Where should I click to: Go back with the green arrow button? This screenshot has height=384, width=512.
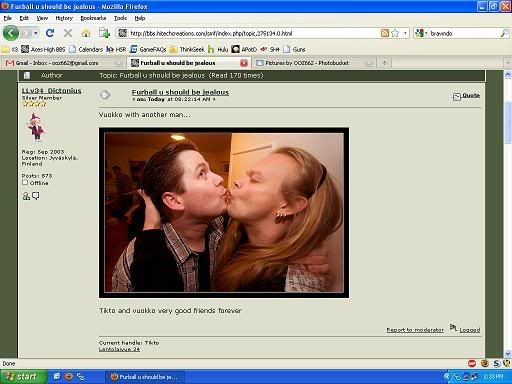click(11, 33)
